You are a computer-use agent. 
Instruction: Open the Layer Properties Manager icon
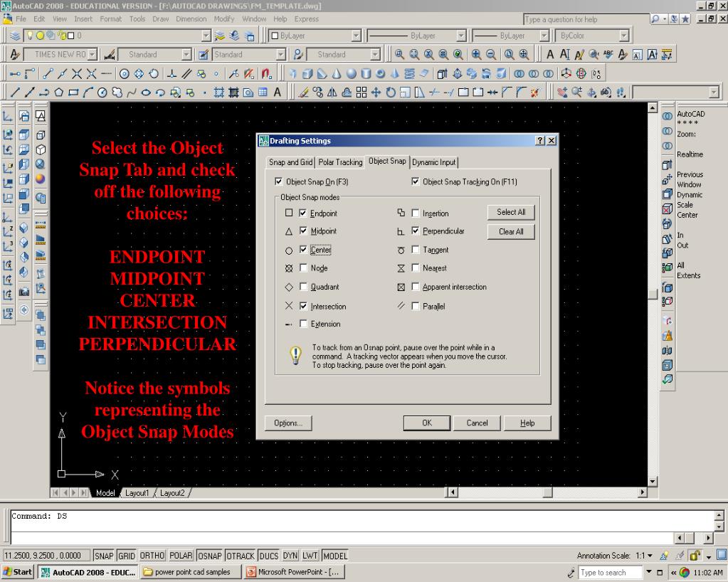click(15, 36)
